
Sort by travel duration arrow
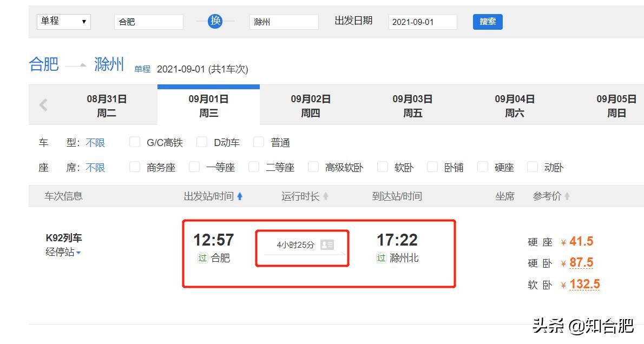click(326, 196)
